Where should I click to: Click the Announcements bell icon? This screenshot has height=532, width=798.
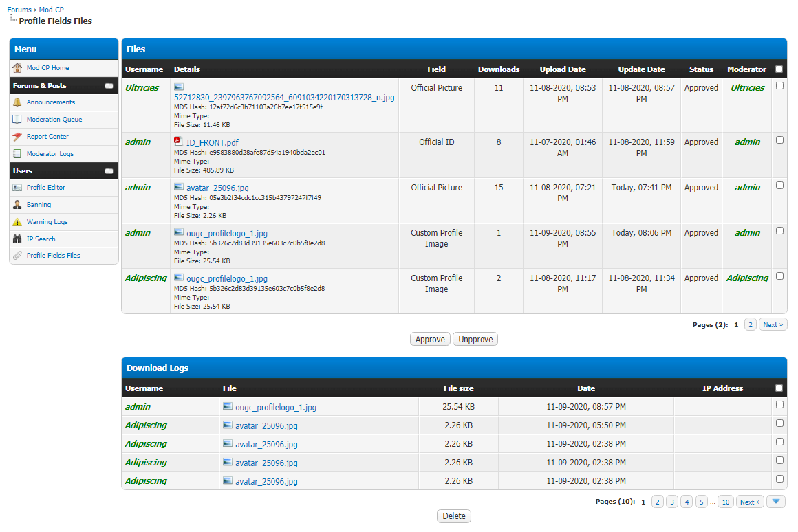(x=17, y=102)
